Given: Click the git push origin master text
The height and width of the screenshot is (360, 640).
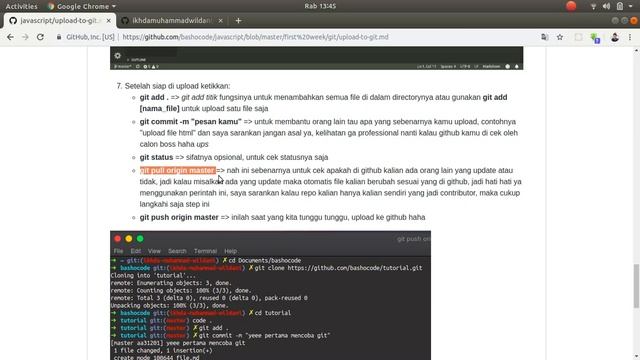Looking at the screenshot, I should point(179,218).
